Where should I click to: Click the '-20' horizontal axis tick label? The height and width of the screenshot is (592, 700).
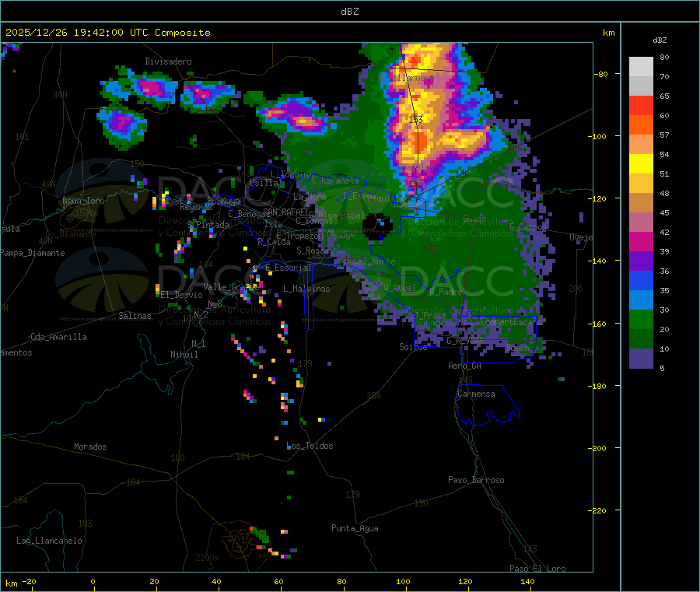click(x=30, y=581)
